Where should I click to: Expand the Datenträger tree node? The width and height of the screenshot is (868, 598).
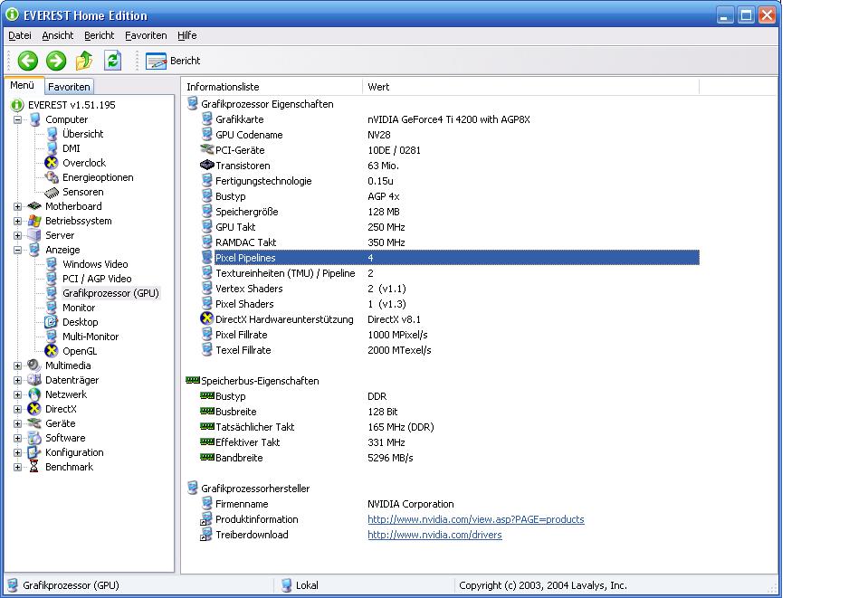[18, 380]
